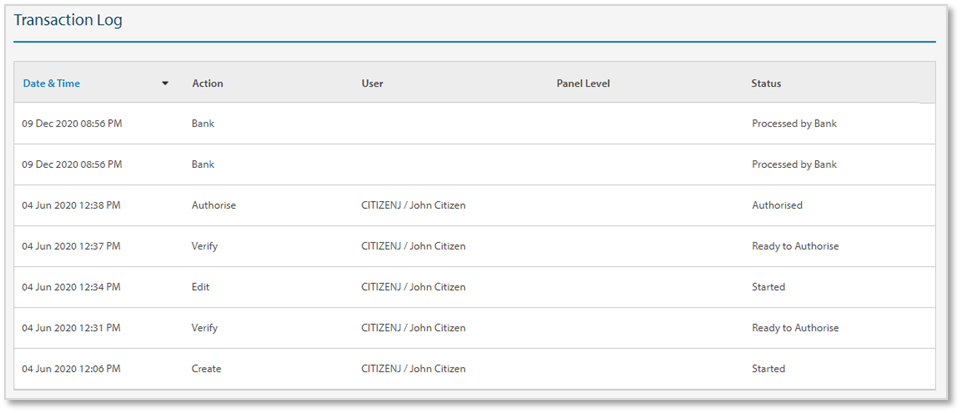Click the Status column header
The image size is (961, 413).
[x=766, y=83]
